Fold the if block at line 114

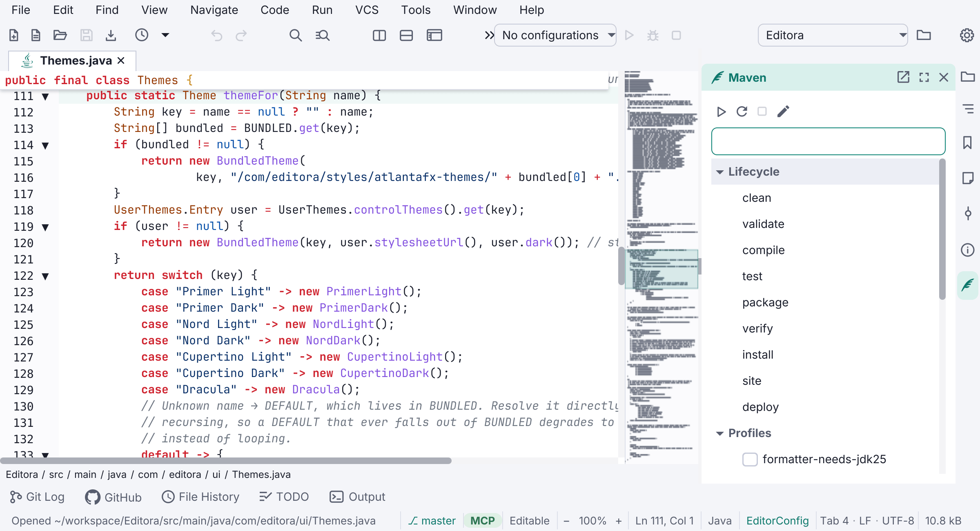click(45, 145)
